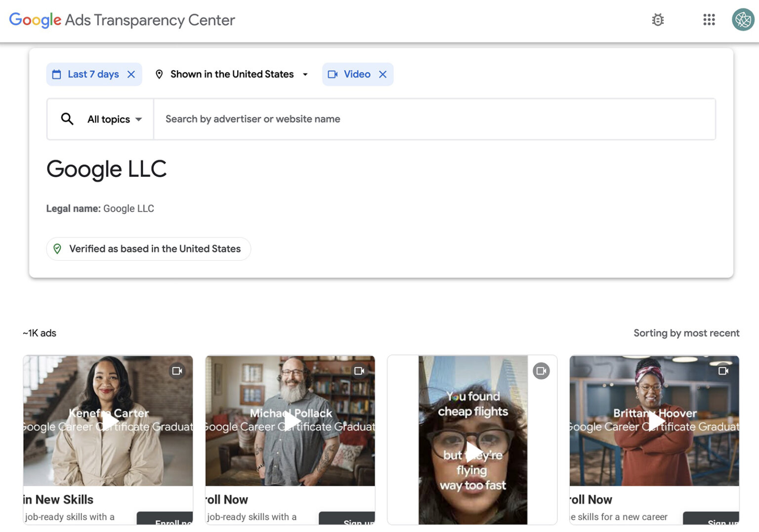The image size is (759, 532).
Task: Click the calendar icon on Last 7 days chip
Action: tap(56, 74)
